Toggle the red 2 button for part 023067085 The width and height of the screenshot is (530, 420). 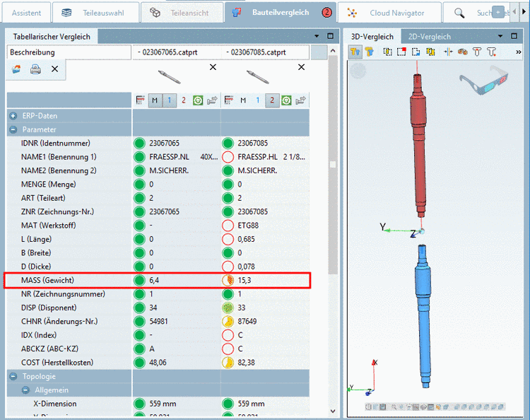(272, 100)
